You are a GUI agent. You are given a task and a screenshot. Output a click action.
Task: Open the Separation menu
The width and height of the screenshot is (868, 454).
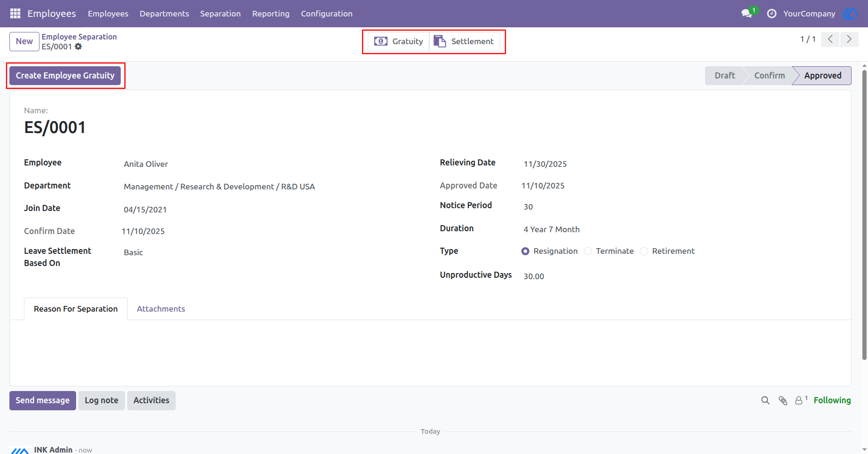(x=220, y=14)
